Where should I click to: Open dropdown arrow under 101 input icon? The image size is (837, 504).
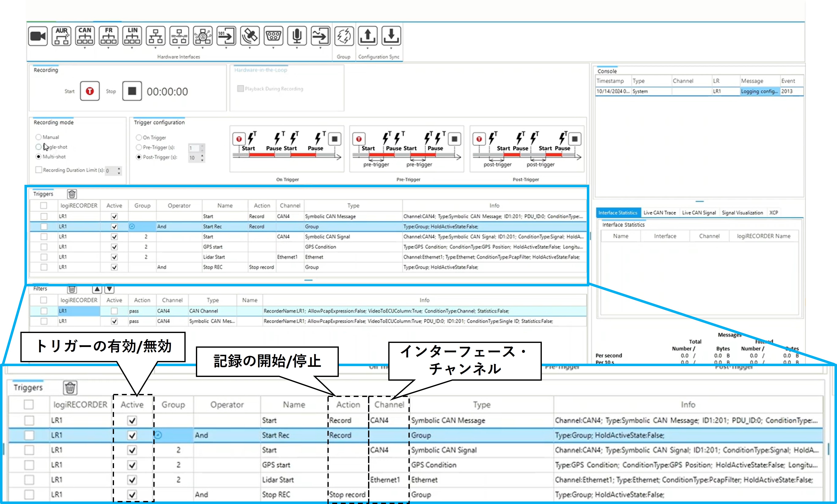point(226,48)
